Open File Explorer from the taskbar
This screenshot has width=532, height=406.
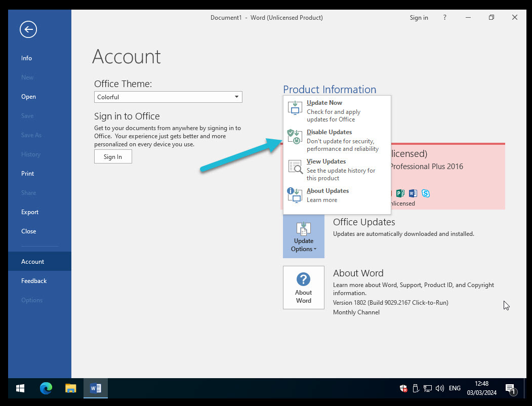(x=71, y=388)
